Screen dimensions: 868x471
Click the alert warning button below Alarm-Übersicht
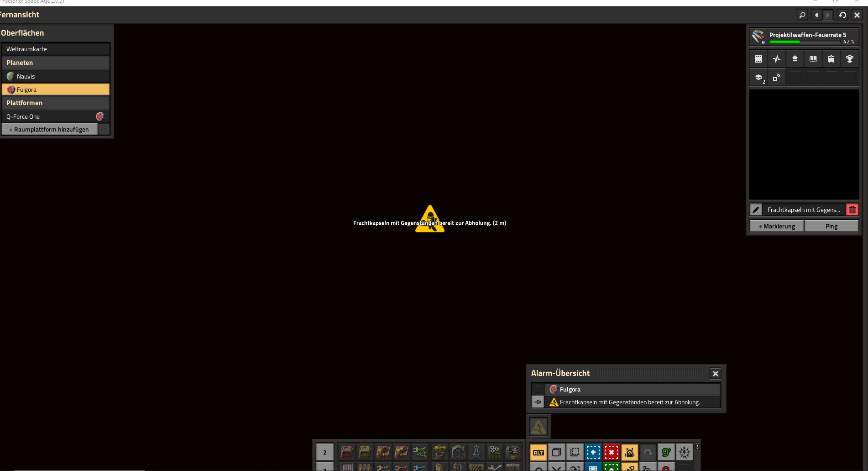tap(539, 427)
